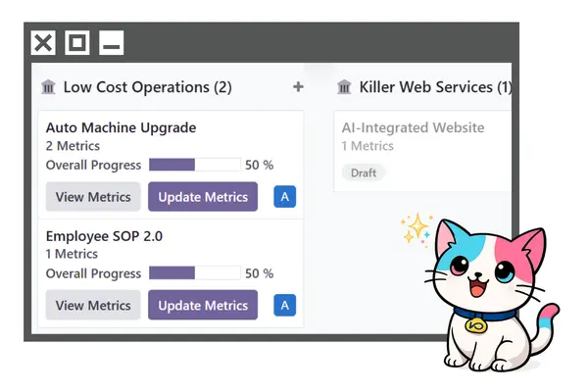Select the A avatar on Employee SOP 2.0 card
The width and height of the screenshot is (588, 392).
284,306
